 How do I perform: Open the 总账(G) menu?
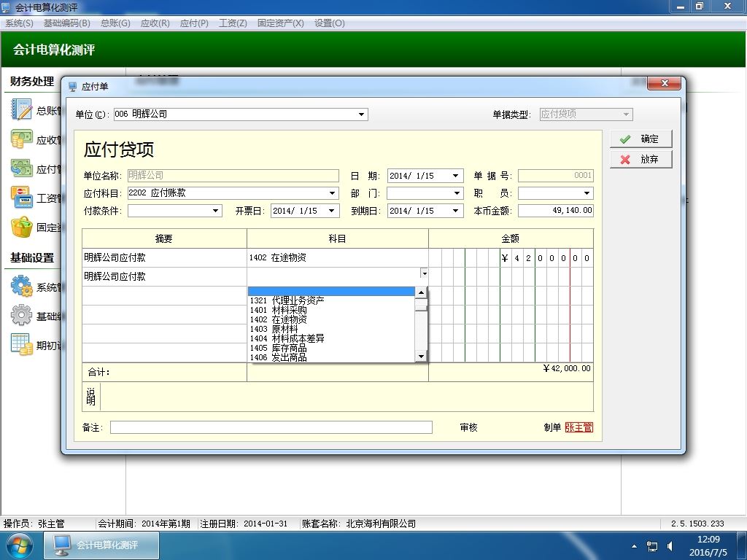[115, 23]
